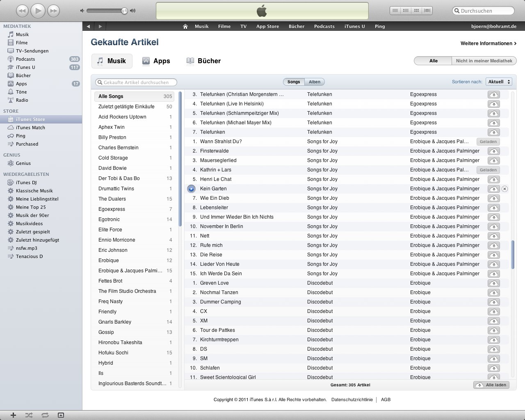Open the iTunes Store home icon
This screenshot has height=420, width=525.
(185, 26)
